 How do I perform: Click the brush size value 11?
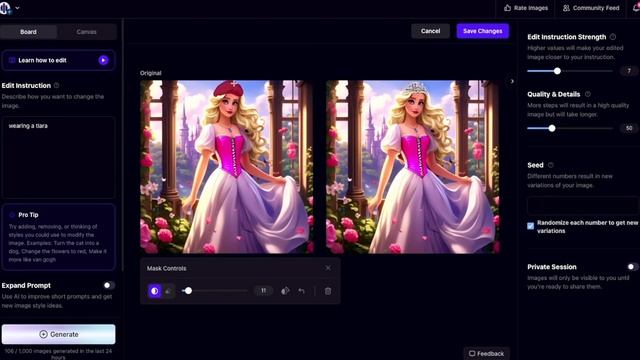point(263,291)
